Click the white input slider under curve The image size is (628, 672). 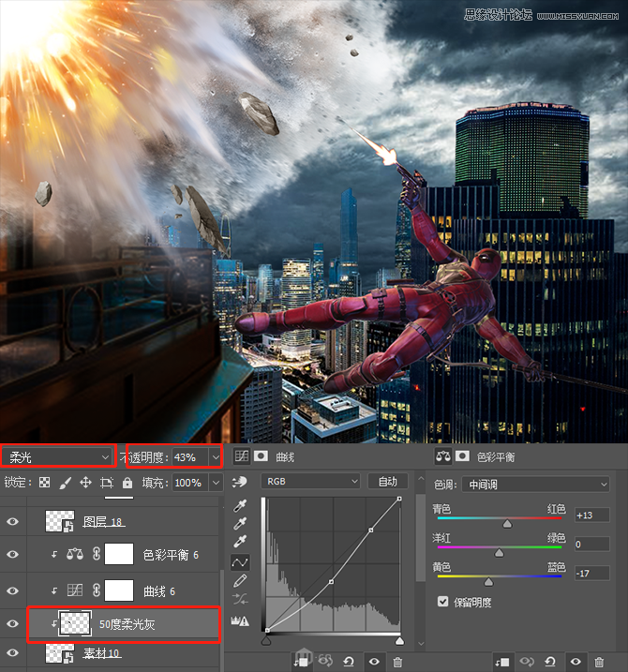[x=399, y=641]
